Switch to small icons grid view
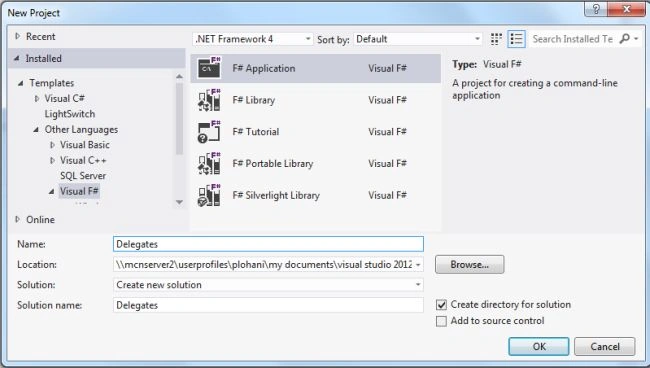 pos(496,39)
